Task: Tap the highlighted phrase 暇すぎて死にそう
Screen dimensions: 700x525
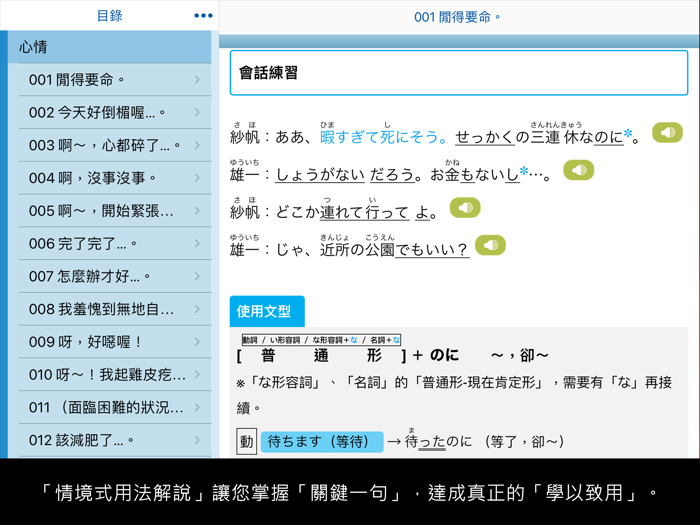Action: point(383,137)
